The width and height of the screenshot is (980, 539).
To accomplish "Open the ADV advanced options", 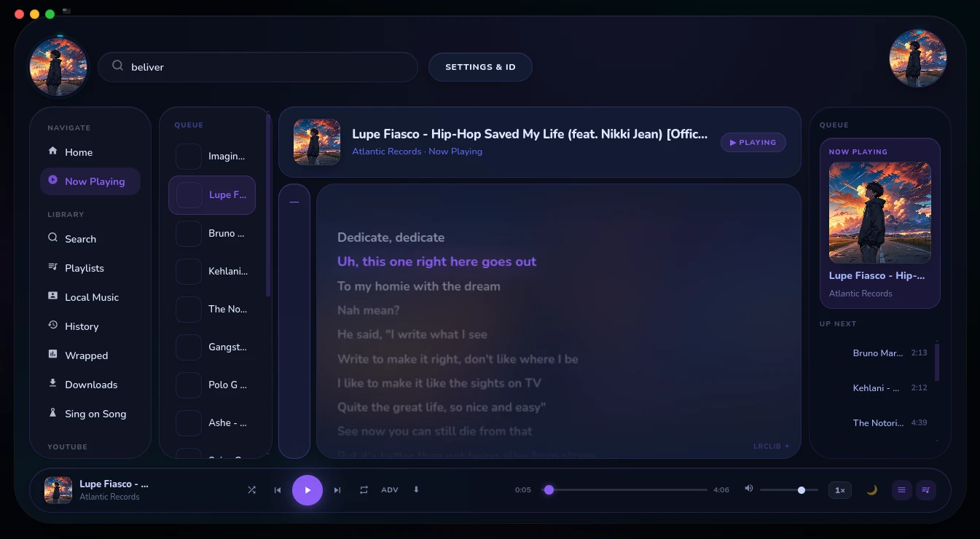I will pos(390,490).
